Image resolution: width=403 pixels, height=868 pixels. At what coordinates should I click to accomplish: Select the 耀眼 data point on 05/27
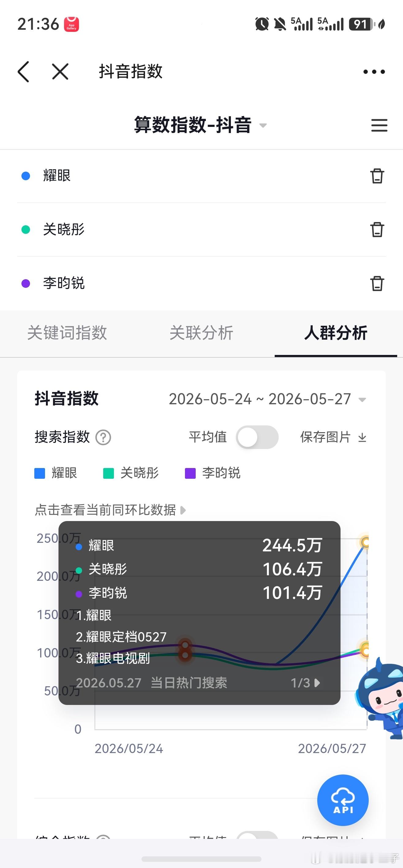[365, 542]
